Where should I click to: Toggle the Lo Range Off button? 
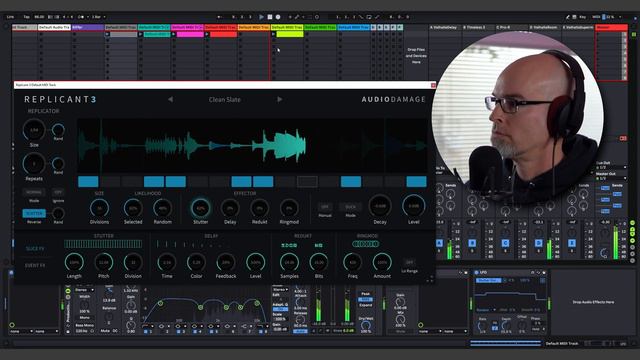point(409,262)
